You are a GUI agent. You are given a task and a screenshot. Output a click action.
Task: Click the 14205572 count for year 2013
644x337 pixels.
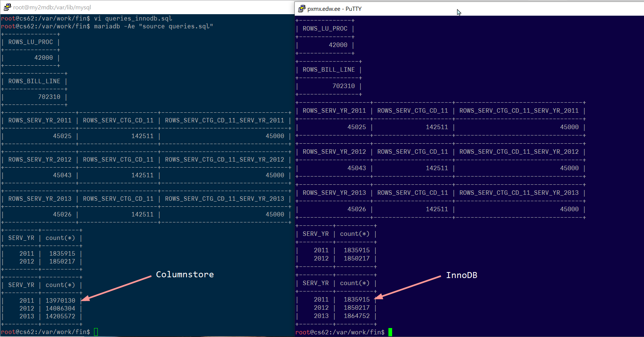[x=60, y=316]
